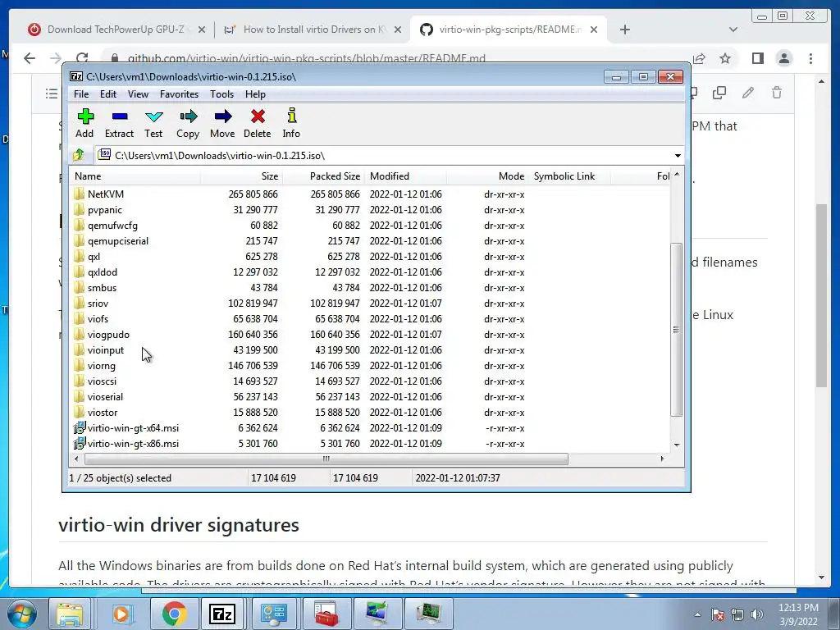Open the Windows Start button

21,614
